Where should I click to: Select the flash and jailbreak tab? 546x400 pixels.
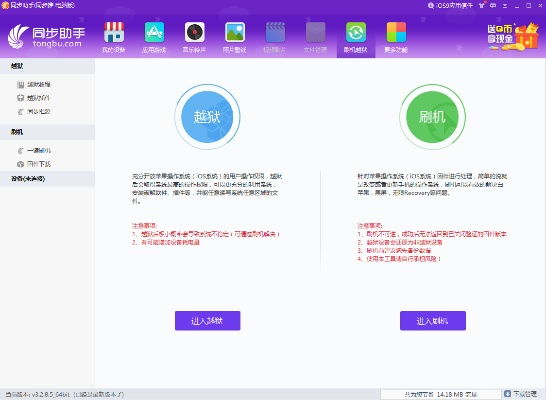point(356,37)
